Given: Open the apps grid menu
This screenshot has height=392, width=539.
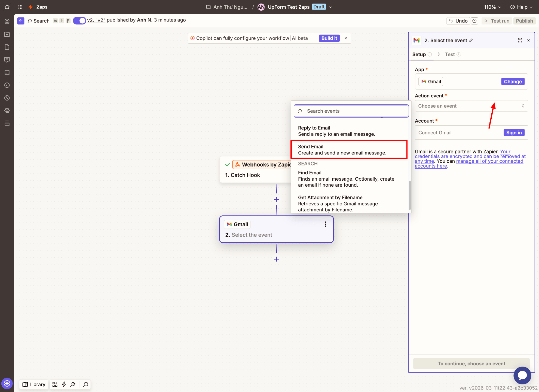Looking at the screenshot, I should click(x=20, y=7).
